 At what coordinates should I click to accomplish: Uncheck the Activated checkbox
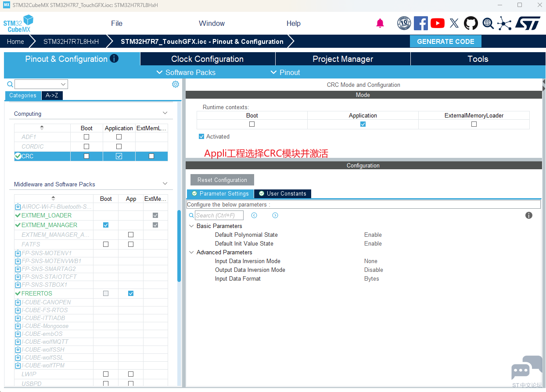[201, 136]
